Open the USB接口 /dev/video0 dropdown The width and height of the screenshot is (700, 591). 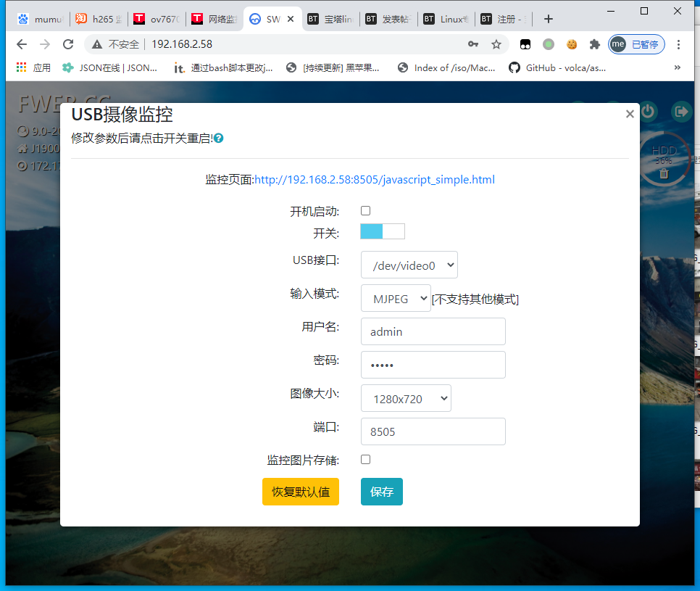[x=409, y=265]
